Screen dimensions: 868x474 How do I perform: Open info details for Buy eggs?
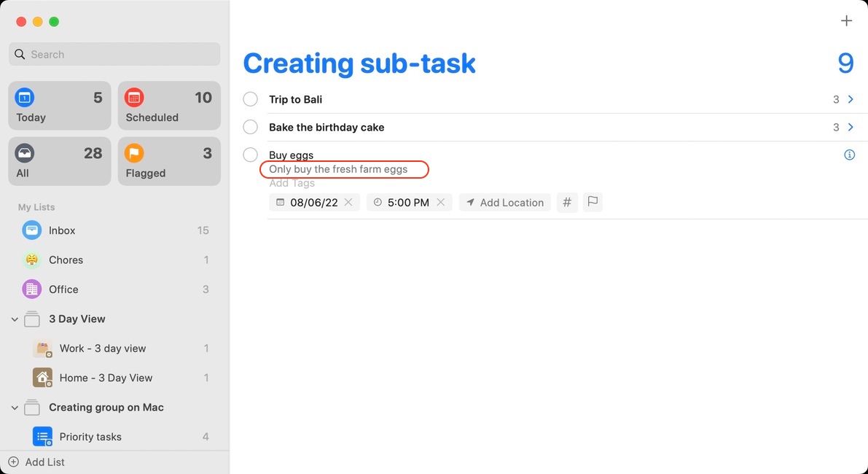pos(849,155)
